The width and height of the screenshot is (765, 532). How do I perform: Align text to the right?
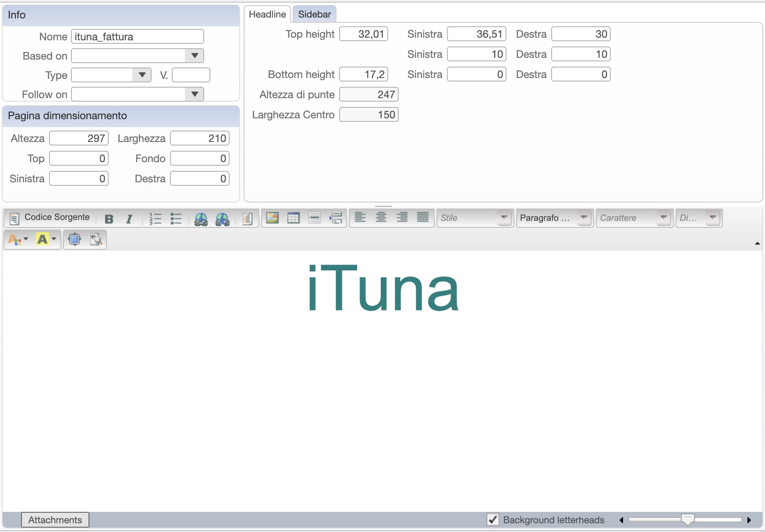tap(402, 217)
